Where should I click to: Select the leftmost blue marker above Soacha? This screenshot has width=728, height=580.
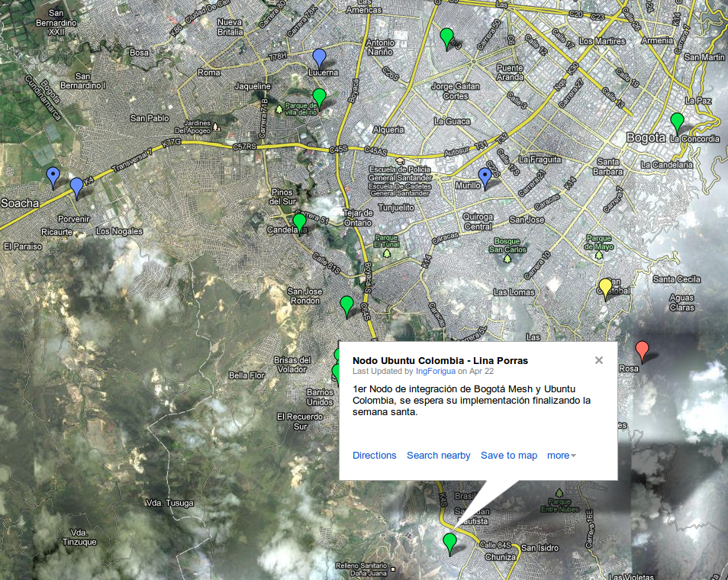53,176
